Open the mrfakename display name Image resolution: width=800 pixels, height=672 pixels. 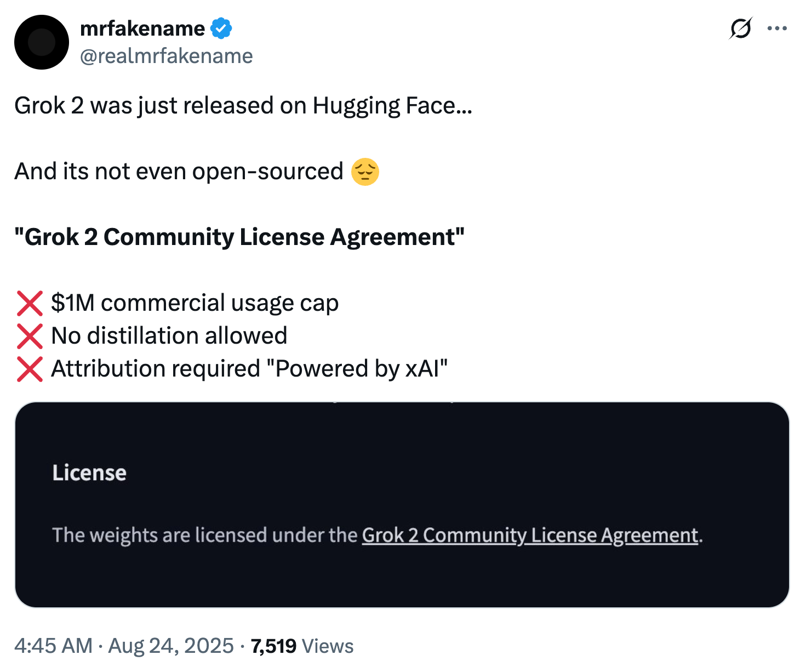point(142,29)
